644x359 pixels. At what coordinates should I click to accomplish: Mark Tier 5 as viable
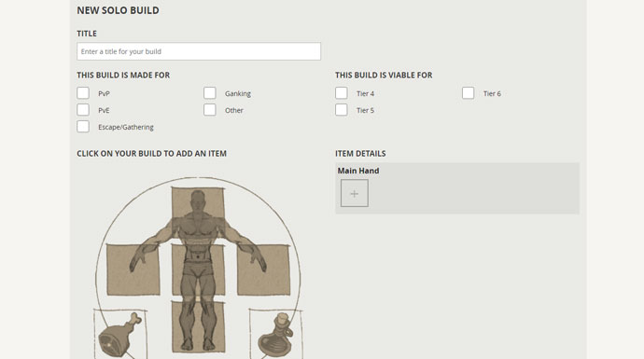(342, 110)
